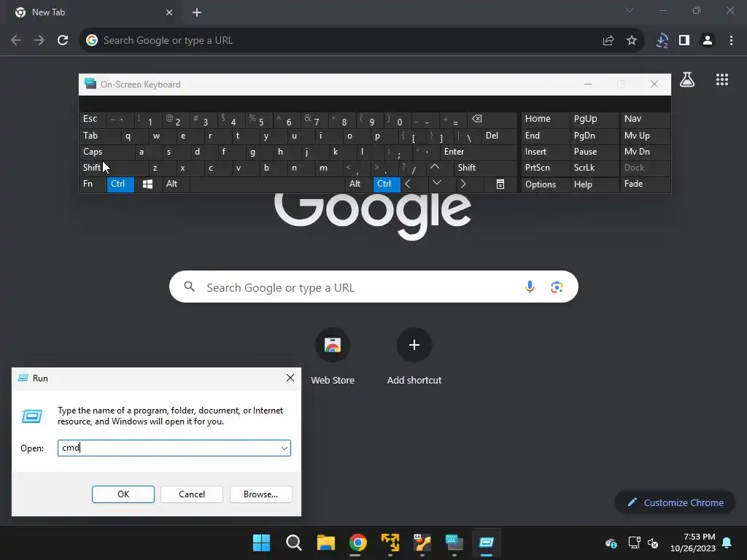Click the Mv Up key on the On-Screen Keyboard

pyautogui.click(x=645, y=136)
